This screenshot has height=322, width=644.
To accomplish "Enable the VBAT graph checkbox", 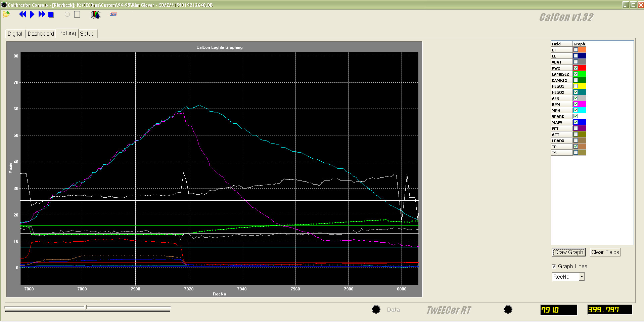I will coord(576,62).
